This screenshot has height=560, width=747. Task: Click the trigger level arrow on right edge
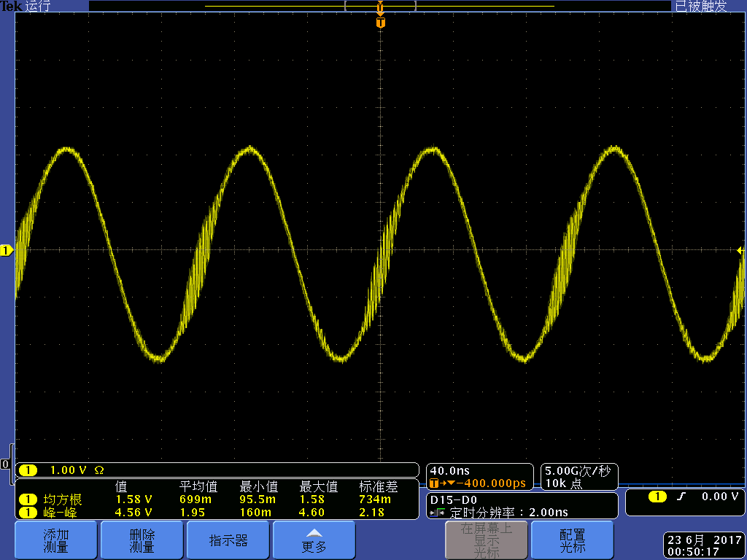pyautogui.click(x=740, y=250)
